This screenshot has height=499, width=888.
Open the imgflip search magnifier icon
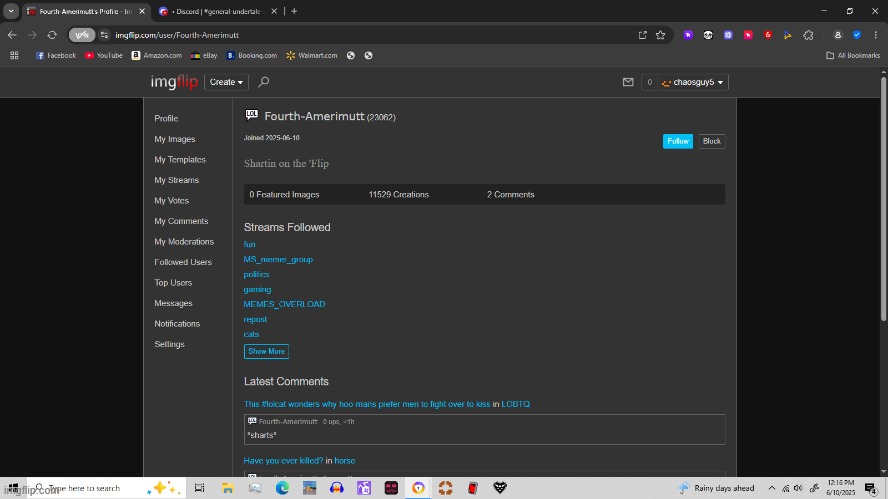point(263,82)
